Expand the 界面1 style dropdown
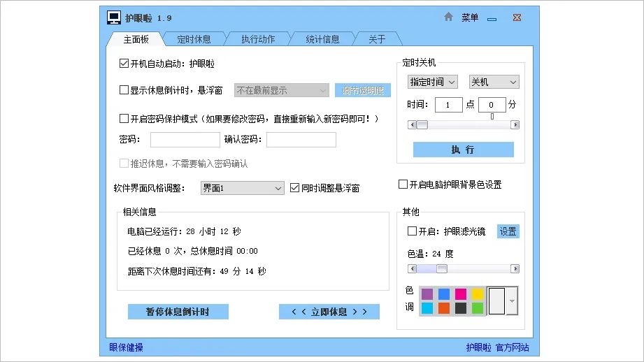The image size is (644, 362). click(243, 188)
